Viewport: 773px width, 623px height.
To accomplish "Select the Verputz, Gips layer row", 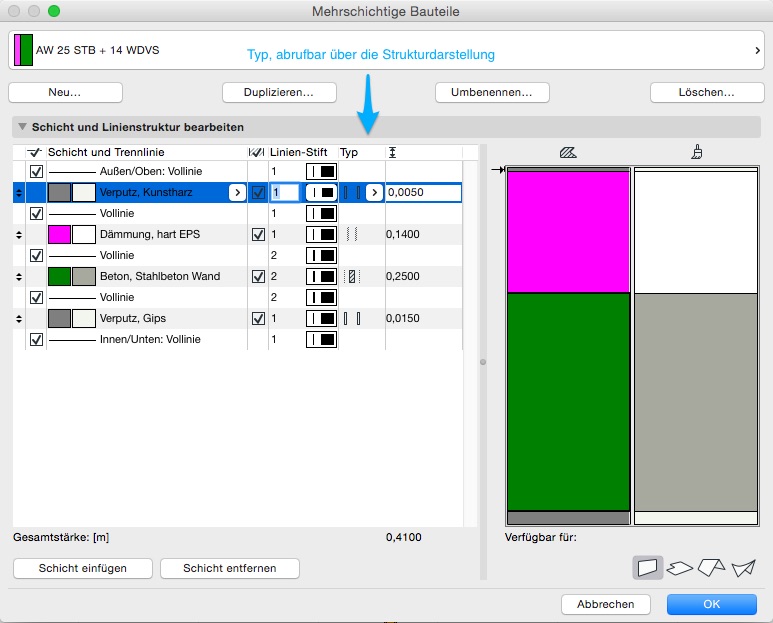I will click(x=150, y=319).
